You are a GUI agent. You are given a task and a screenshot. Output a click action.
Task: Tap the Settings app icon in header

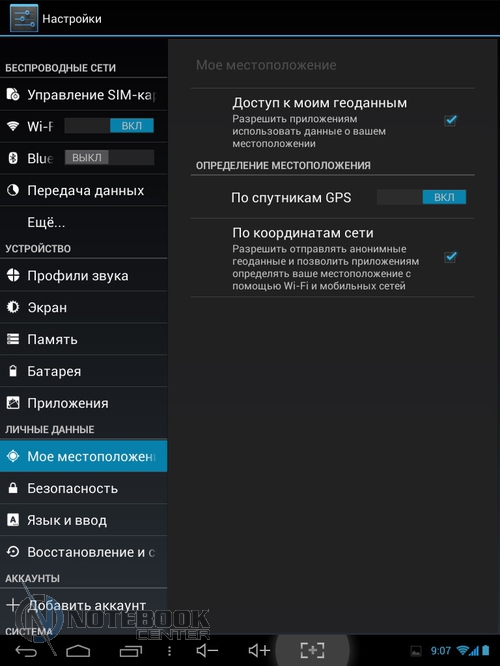pos(24,18)
